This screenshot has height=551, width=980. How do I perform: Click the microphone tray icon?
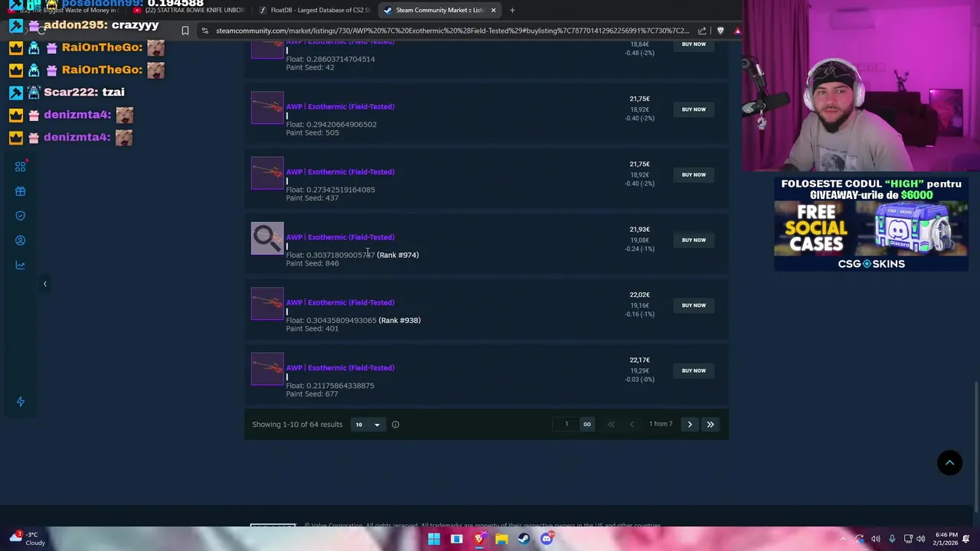pos(892,539)
